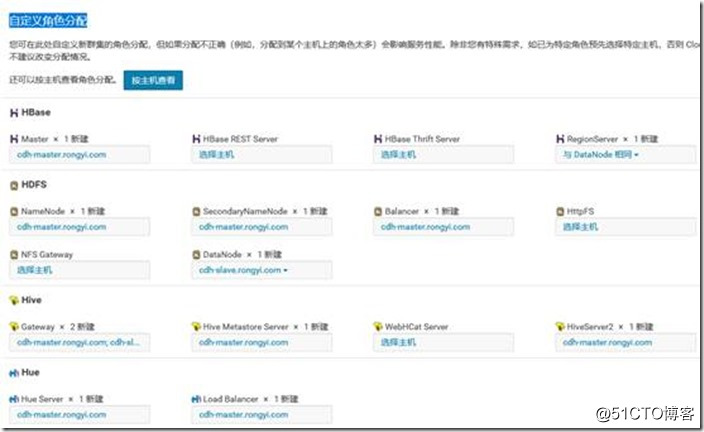
Task: Click the HDFS service icon in section header
Action: 14,185
